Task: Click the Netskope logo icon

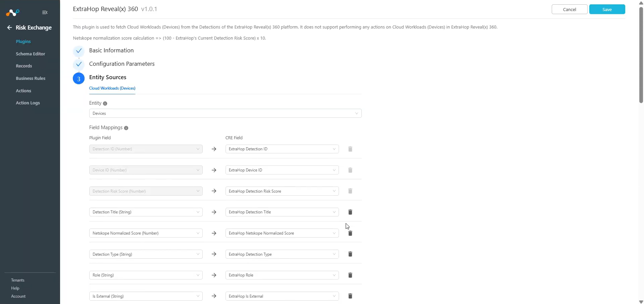Action: point(13,13)
